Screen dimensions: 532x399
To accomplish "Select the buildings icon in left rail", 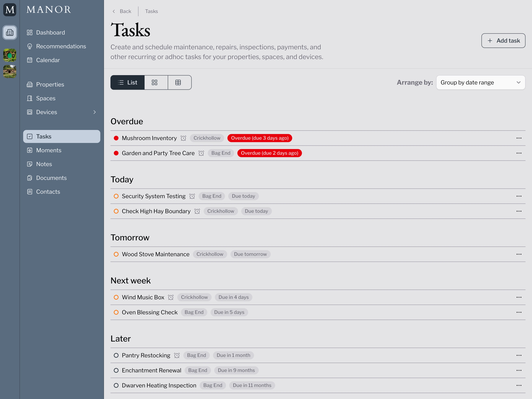I will 10,32.
